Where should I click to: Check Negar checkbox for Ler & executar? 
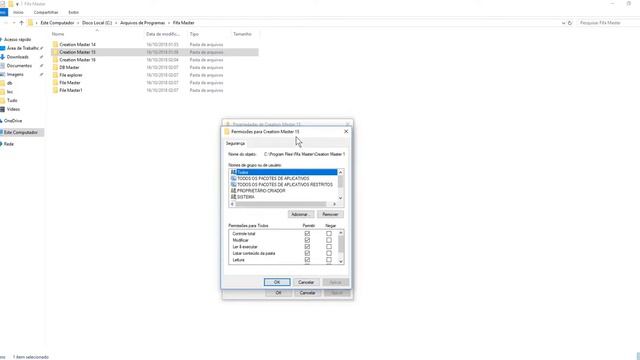pos(329,247)
